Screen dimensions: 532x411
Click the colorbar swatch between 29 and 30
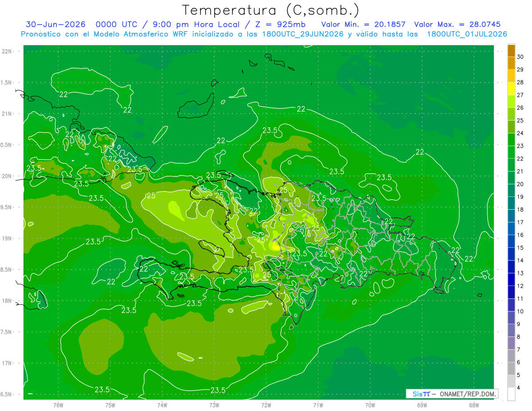(x=511, y=63)
